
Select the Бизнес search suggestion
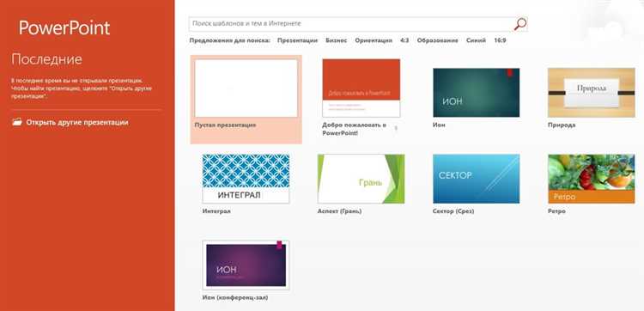pyautogui.click(x=337, y=40)
